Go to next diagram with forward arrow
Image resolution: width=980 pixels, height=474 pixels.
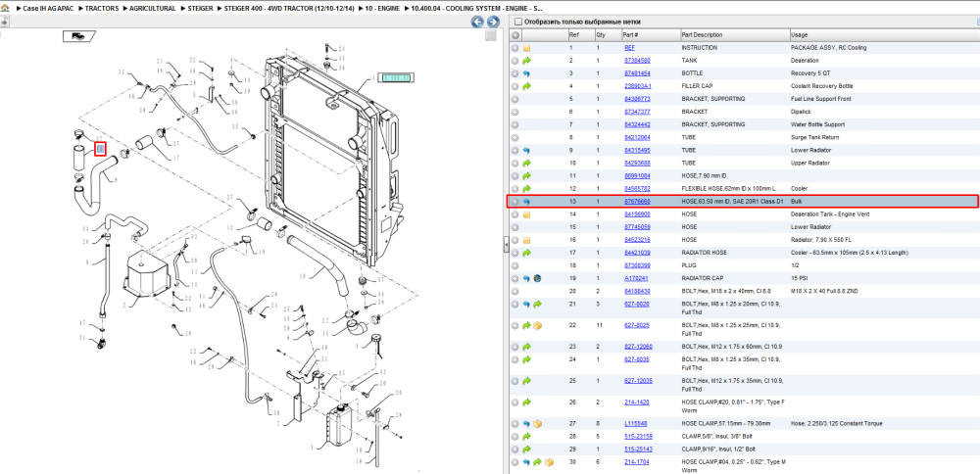pyautogui.click(x=493, y=22)
